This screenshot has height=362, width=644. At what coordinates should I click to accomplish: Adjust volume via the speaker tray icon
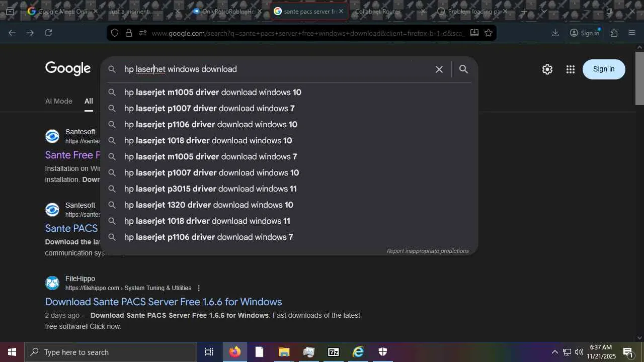point(579,352)
